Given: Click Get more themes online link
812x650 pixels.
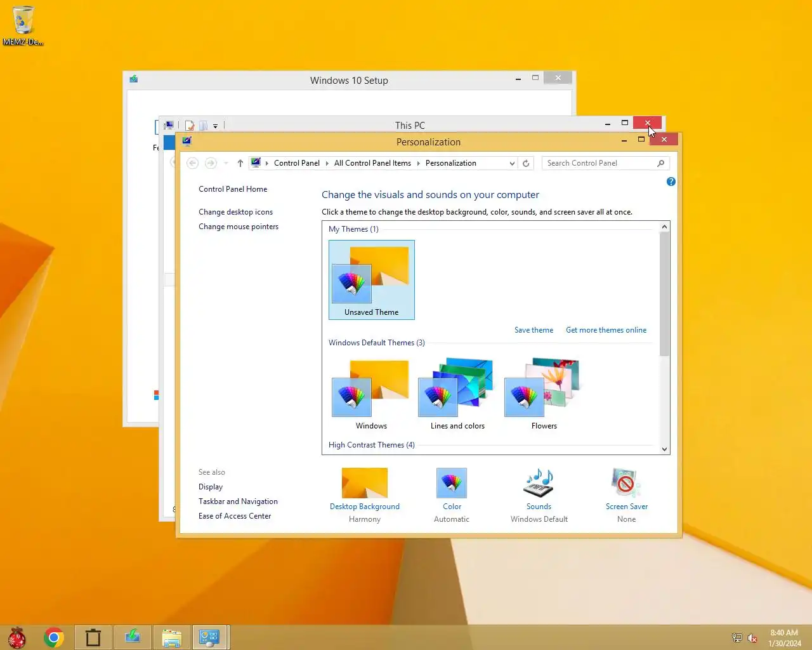Looking at the screenshot, I should pos(606,330).
